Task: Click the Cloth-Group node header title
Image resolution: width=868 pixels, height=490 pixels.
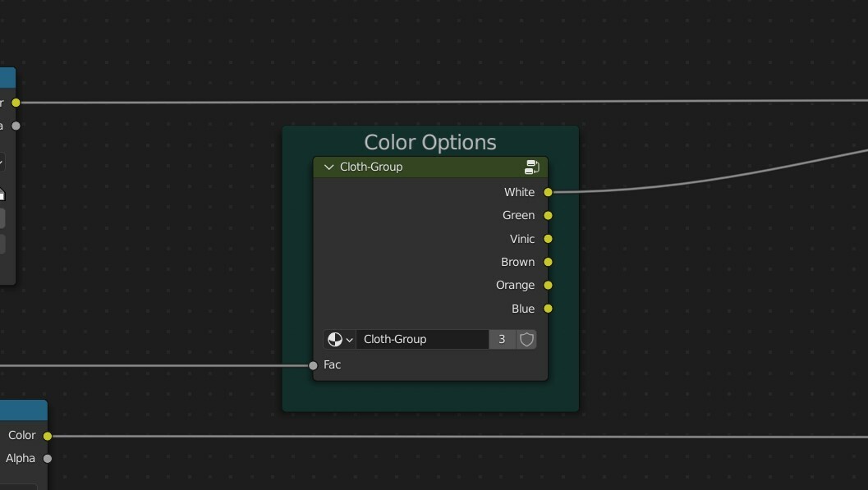Action: pos(371,167)
